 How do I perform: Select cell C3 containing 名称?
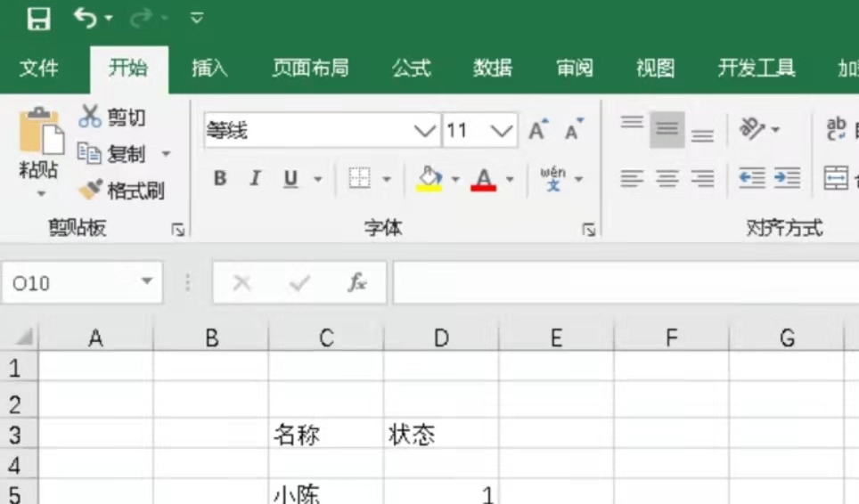(325, 435)
